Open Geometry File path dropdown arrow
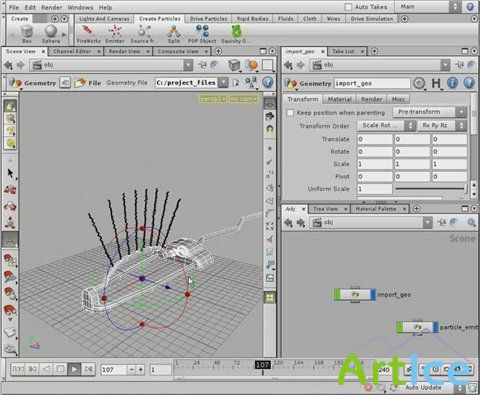This screenshot has width=480, height=395. pos(223,82)
